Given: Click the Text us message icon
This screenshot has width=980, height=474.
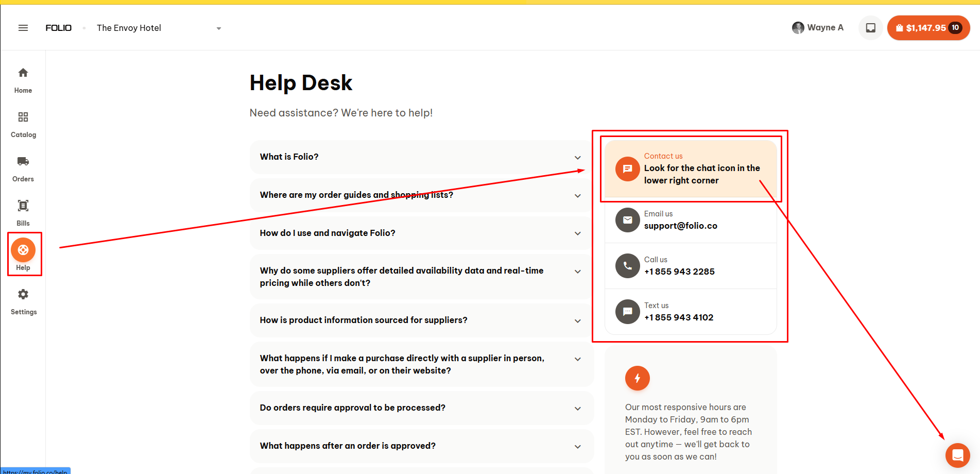Looking at the screenshot, I should pyautogui.click(x=628, y=312).
